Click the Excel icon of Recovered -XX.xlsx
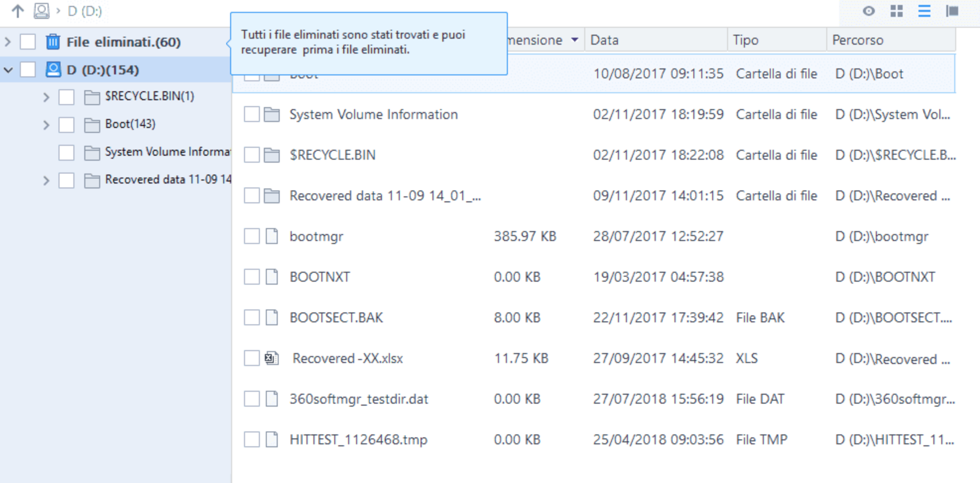This screenshot has width=980, height=483. click(271, 358)
